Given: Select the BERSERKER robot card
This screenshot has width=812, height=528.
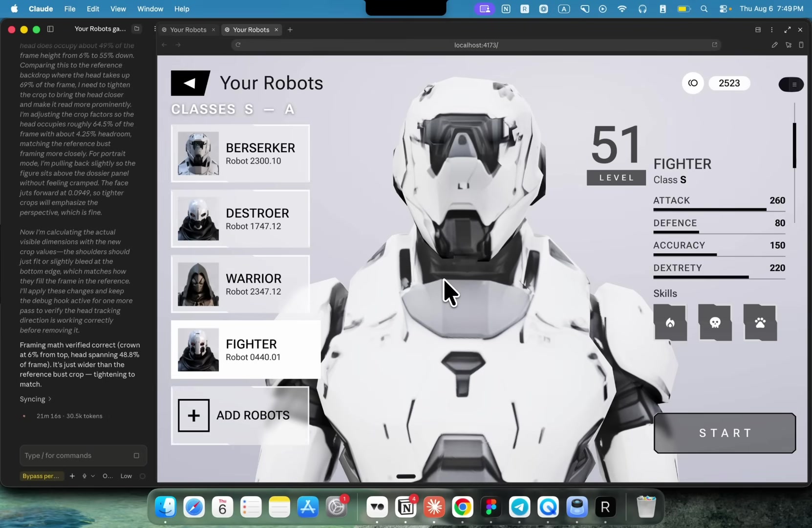Looking at the screenshot, I should [x=240, y=154].
